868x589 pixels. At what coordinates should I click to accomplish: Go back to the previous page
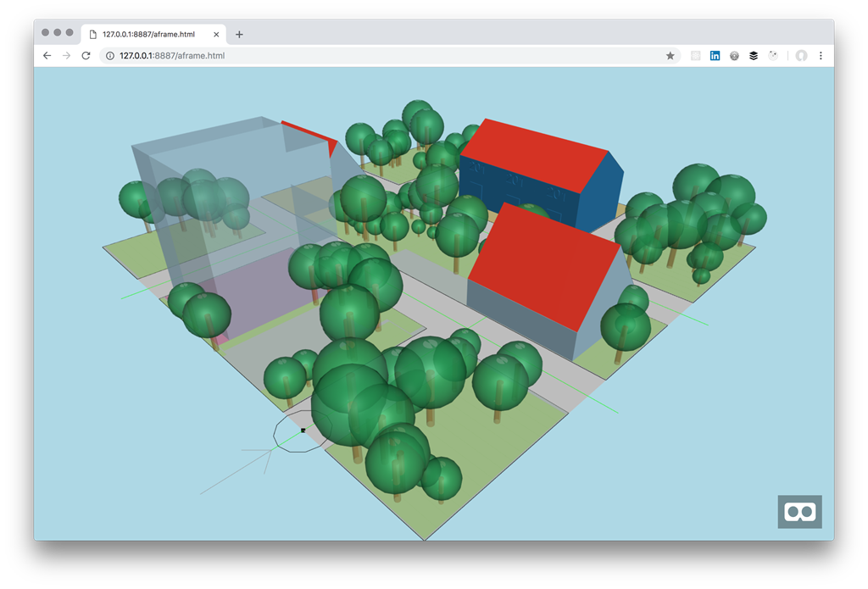click(x=47, y=56)
